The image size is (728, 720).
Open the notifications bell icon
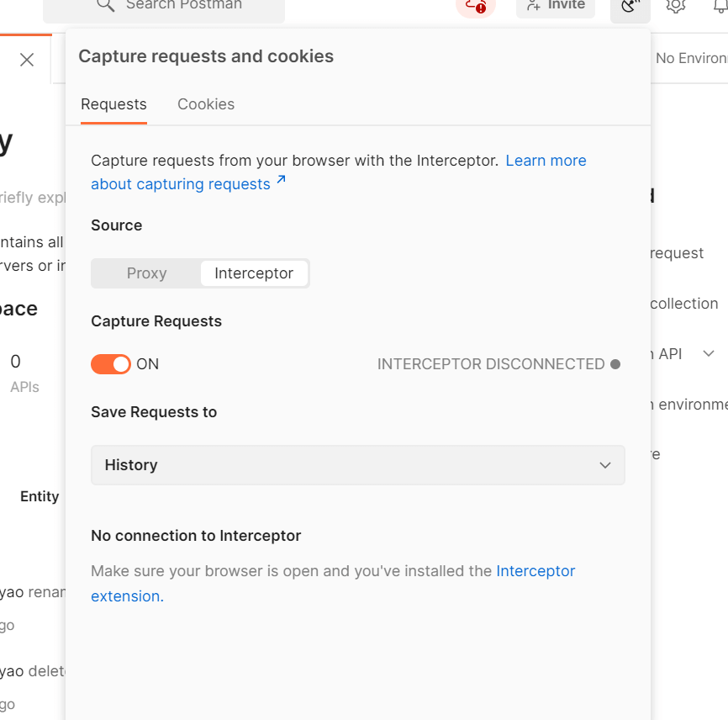[720, 6]
